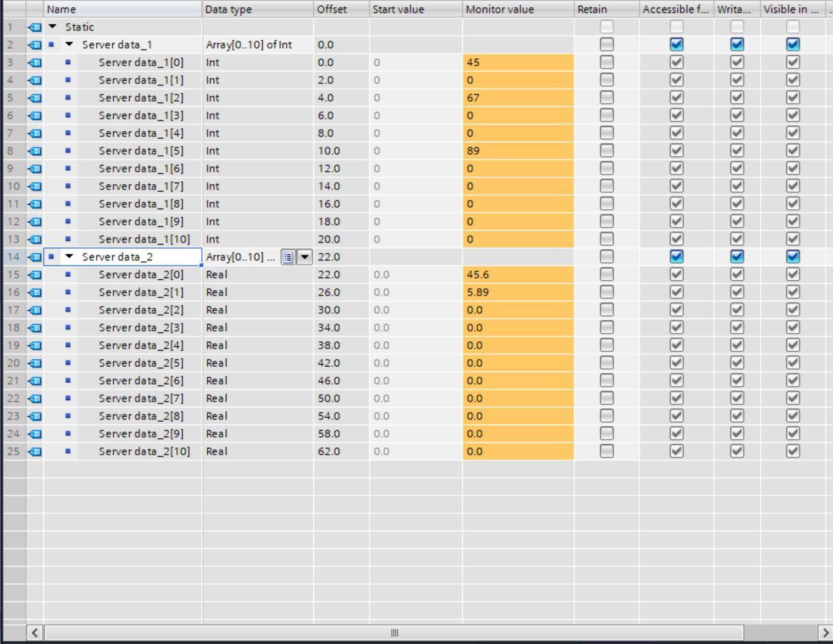Collapse the Server data_2 array
Viewport: 833px width, 644px height.
pyautogui.click(x=70, y=256)
